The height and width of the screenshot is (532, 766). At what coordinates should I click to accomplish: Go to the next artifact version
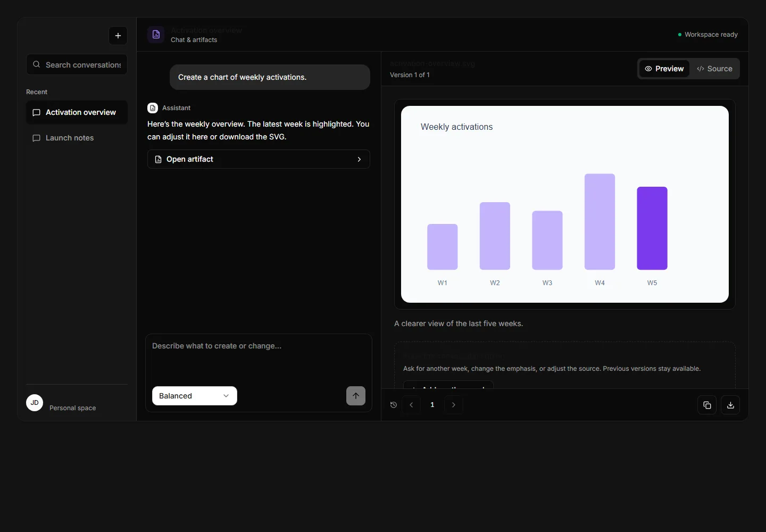pos(453,405)
